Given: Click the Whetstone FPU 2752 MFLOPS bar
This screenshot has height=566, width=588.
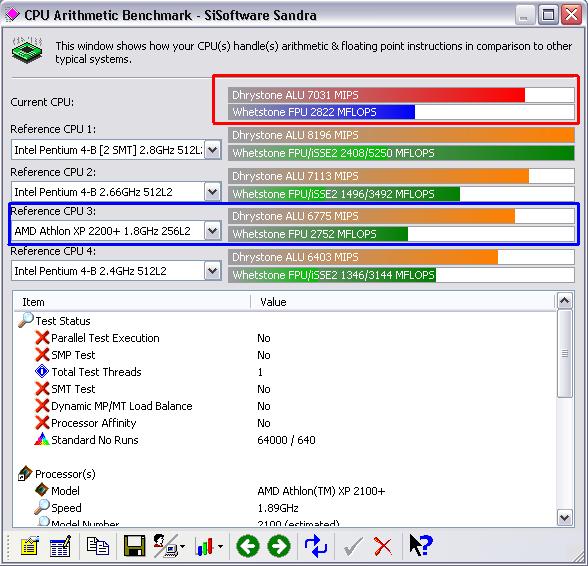Looking at the screenshot, I should 401,234.
